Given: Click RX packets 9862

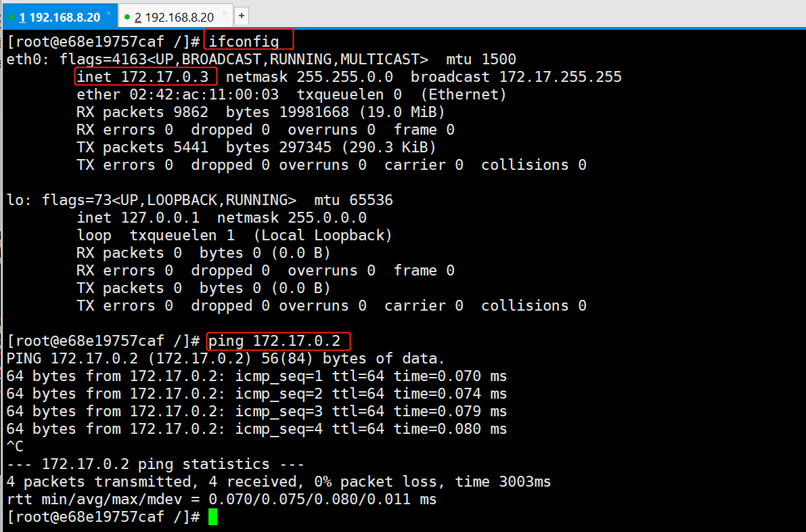Looking at the screenshot, I should click(142, 112).
